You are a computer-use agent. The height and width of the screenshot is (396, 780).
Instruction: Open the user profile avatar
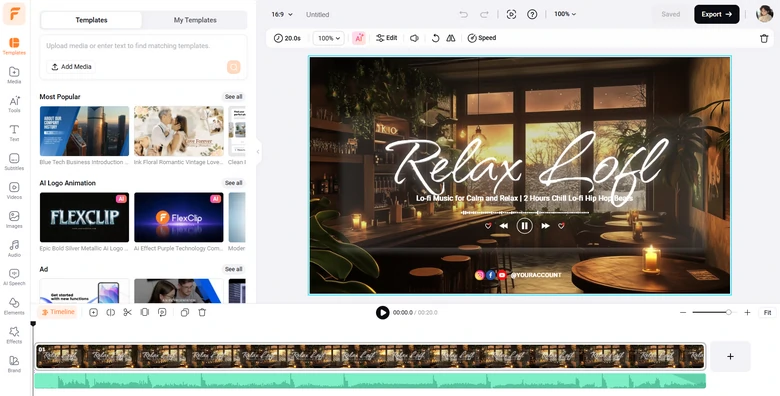click(765, 14)
